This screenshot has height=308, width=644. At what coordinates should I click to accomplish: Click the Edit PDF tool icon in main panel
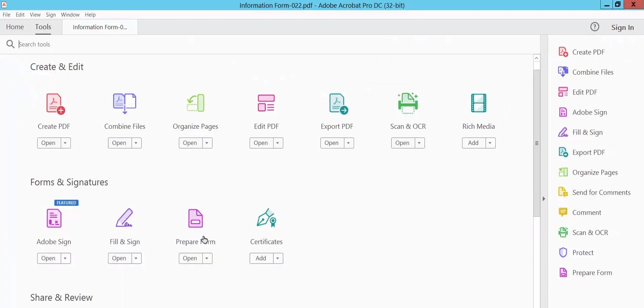[266, 103]
